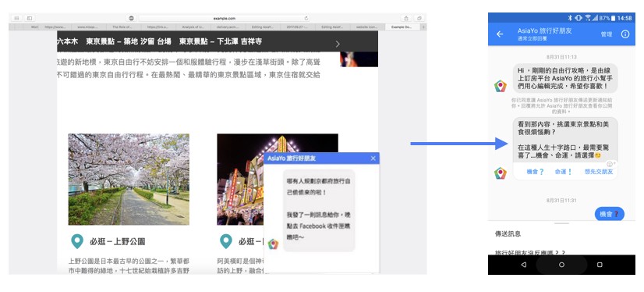The width and height of the screenshot is (644, 292).
Task: Switch to the 'delivery.acm...' tab
Action: click(x=227, y=27)
